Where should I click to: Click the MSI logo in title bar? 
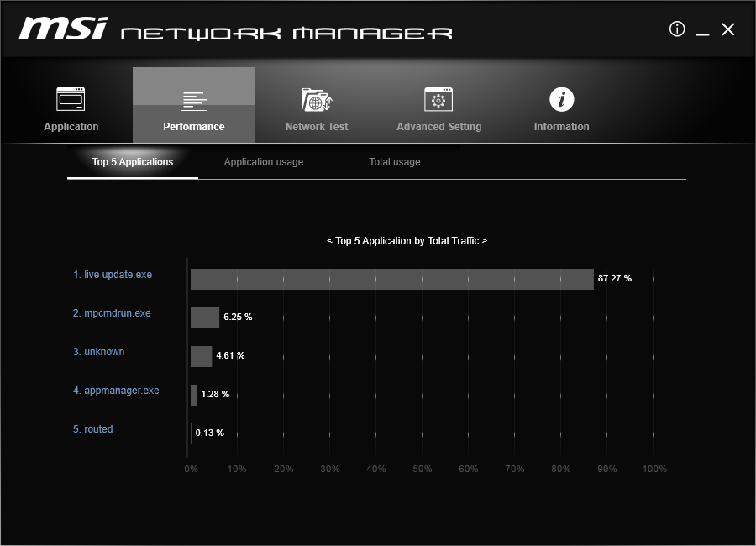tap(63, 28)
